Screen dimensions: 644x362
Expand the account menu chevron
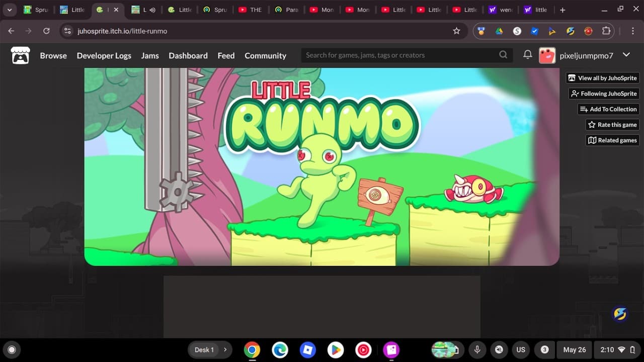(x=626, y=55)
